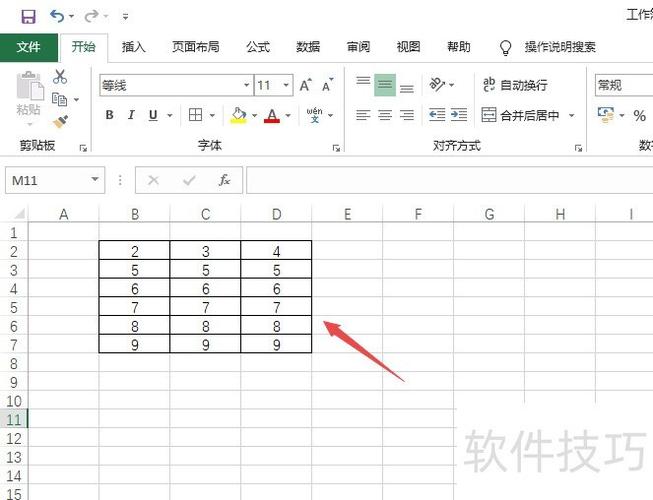Click the Copy icon
The width and height of the screenshot is (653, 500).
(x=60, y=100)
